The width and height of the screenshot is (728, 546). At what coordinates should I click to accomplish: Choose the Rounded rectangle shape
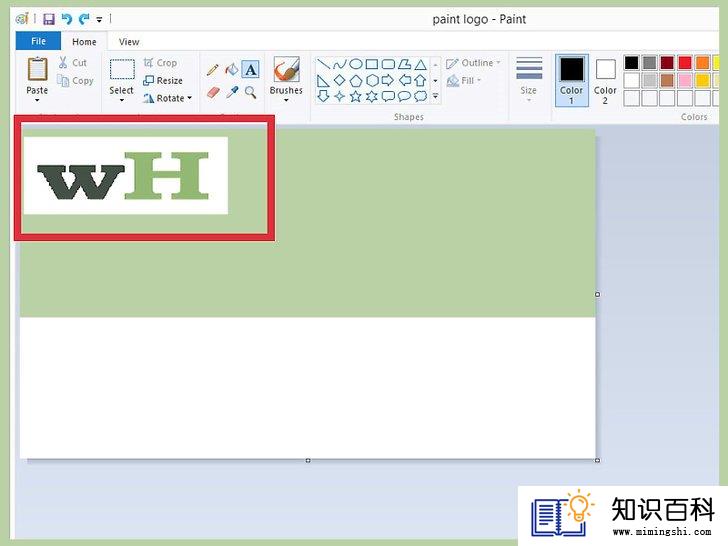tap(388, 64)
